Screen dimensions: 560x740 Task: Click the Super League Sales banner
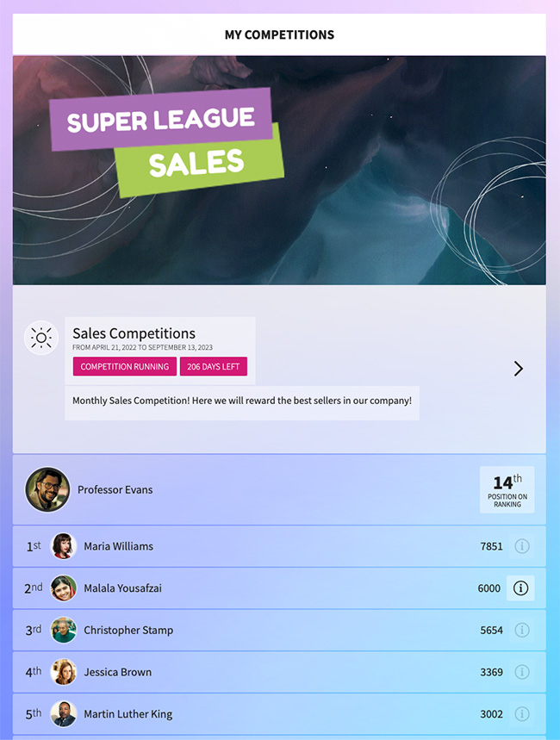click(279, 171)
